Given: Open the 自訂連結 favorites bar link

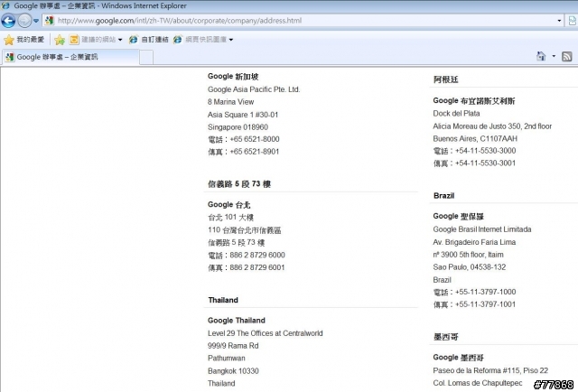Looking at the screenshot, I should click(148, 40).
